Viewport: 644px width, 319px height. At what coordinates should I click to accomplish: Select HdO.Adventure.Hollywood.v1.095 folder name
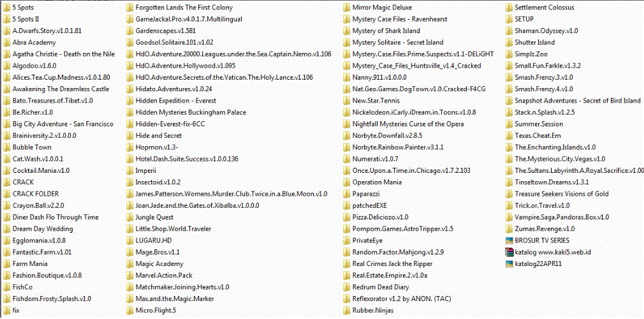186,66
